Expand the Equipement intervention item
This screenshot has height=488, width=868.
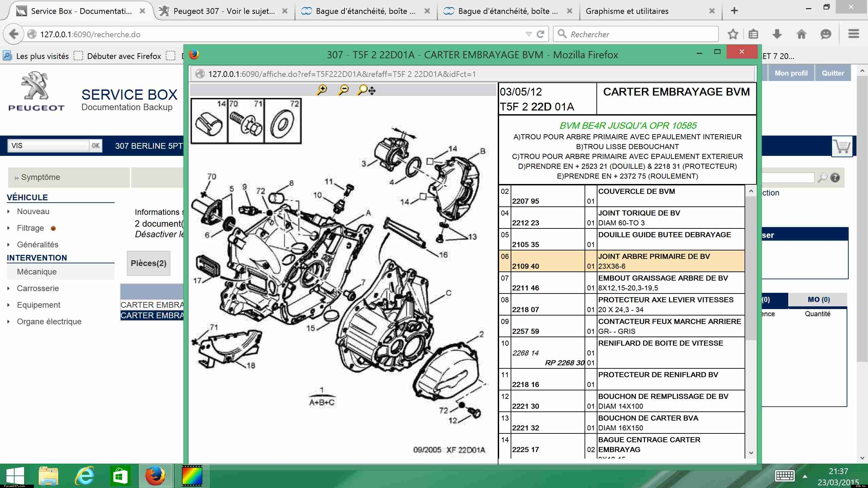coord(8,305)
